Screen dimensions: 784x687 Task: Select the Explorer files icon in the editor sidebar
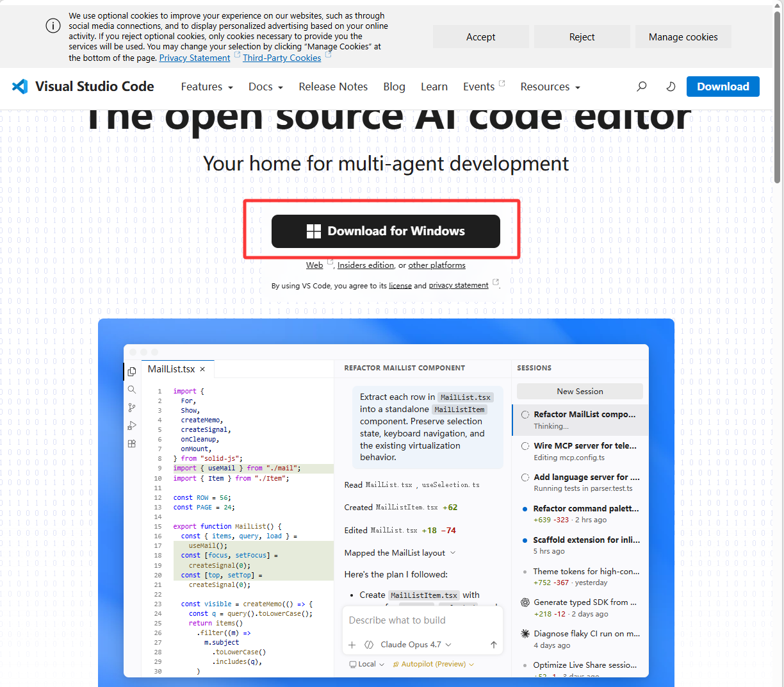132,372
